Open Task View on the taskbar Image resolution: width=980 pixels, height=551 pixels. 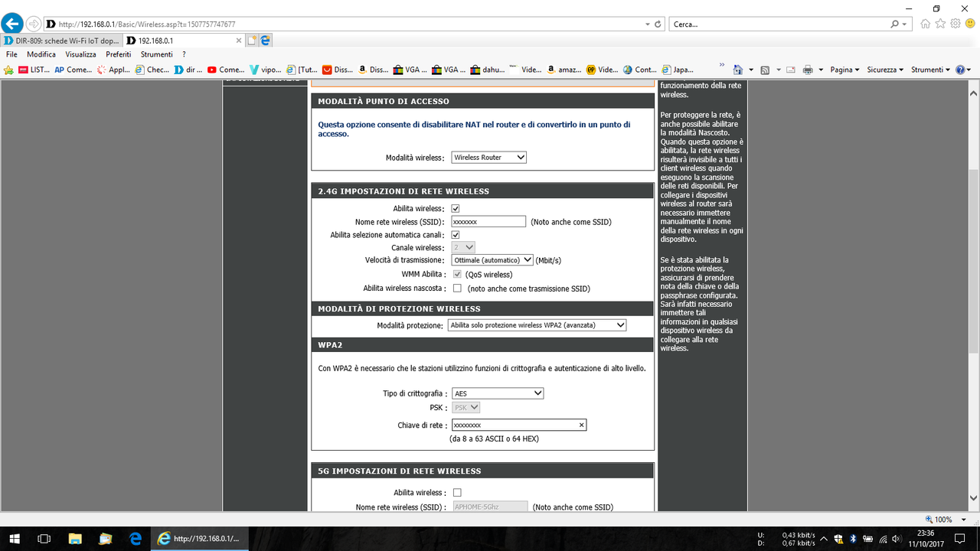[x=44, y=539]
